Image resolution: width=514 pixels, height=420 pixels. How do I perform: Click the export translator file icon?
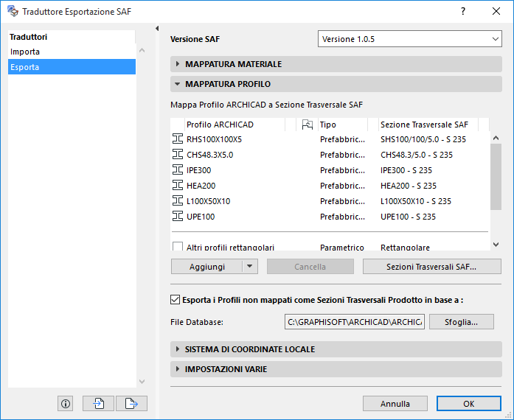pyautogui.click(x=131, y=403)
